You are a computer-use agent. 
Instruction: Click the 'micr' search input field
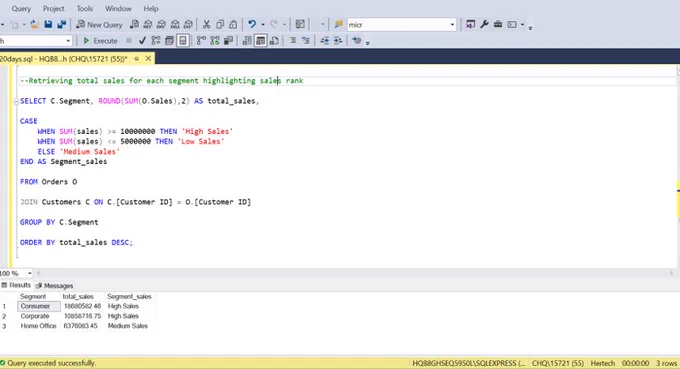coord(397,25)
